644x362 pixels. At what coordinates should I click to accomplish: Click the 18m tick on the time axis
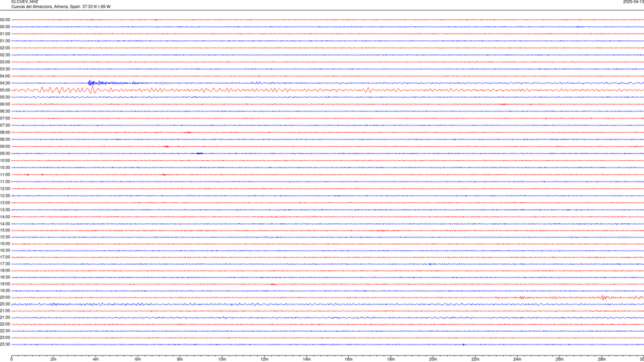tap(390, 359)
